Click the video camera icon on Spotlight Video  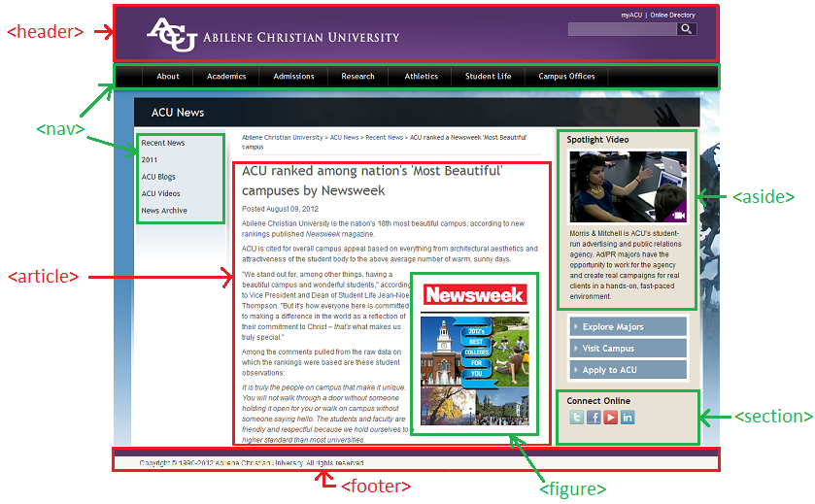[x=678, y=215]
